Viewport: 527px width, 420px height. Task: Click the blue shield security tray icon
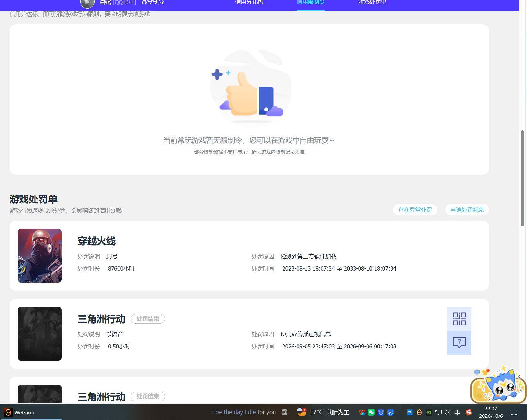click(x=381, y=412)
